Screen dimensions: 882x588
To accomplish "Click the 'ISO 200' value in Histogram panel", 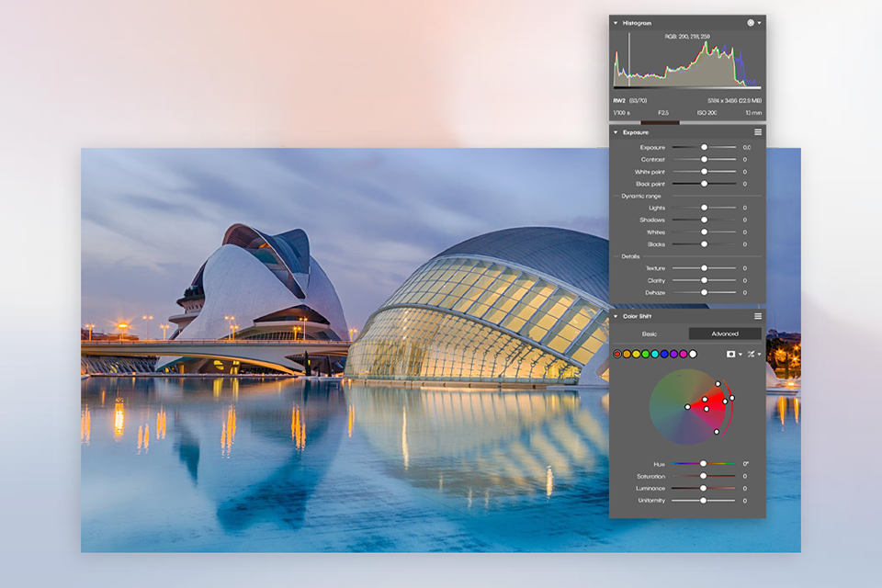I will click(707, 113).
